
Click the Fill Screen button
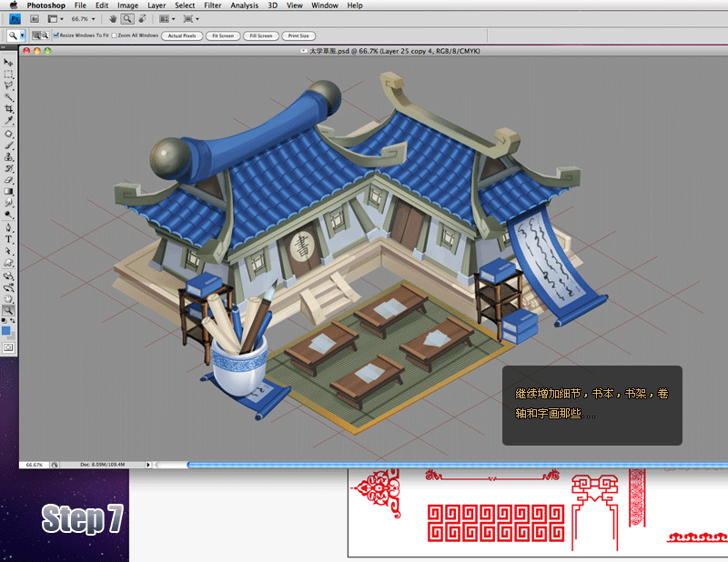[261, 35]
